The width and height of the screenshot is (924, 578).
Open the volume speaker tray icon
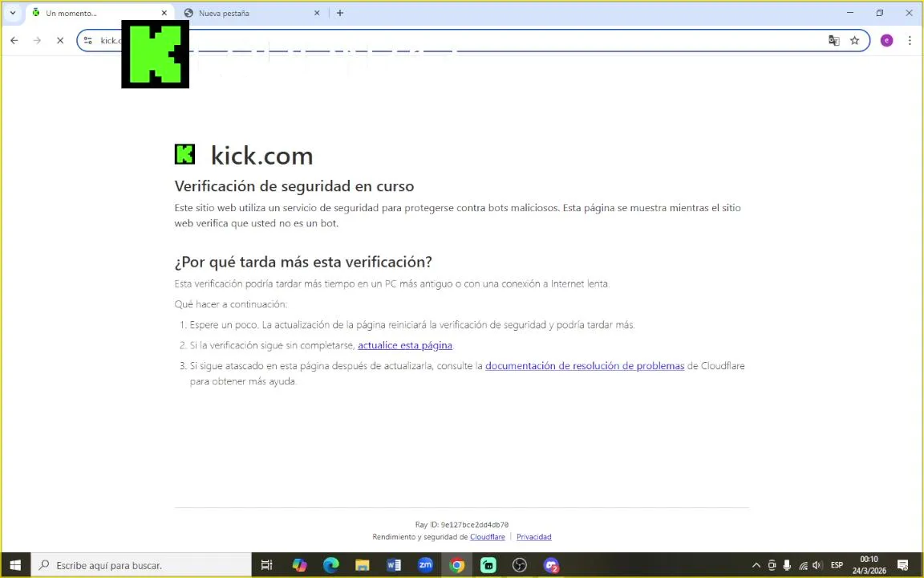coord(817,565)
